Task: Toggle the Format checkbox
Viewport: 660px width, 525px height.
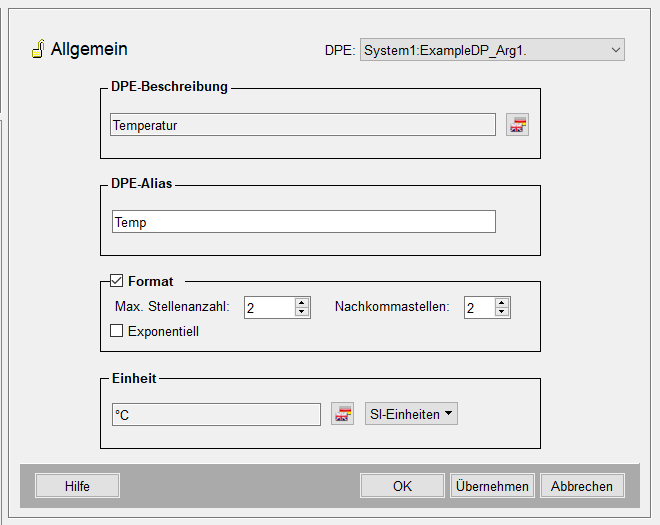Action: coord(116,282)
